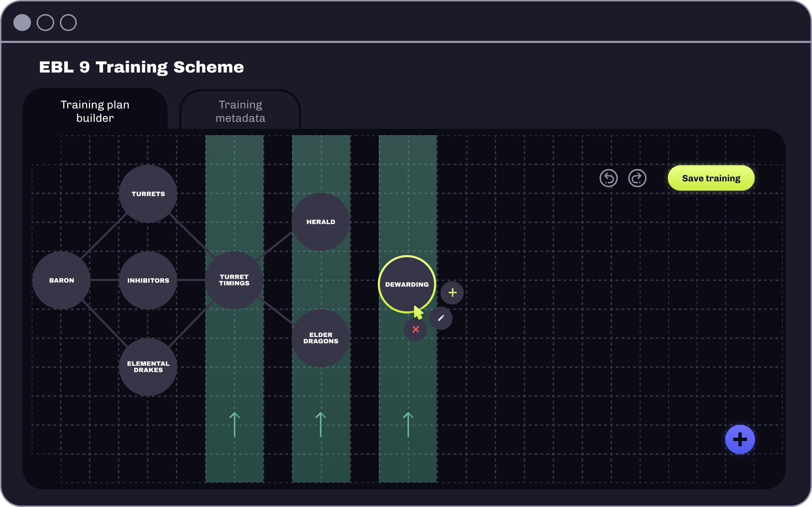Click the green plus beside Dewarding node

[x=452, y=293]
